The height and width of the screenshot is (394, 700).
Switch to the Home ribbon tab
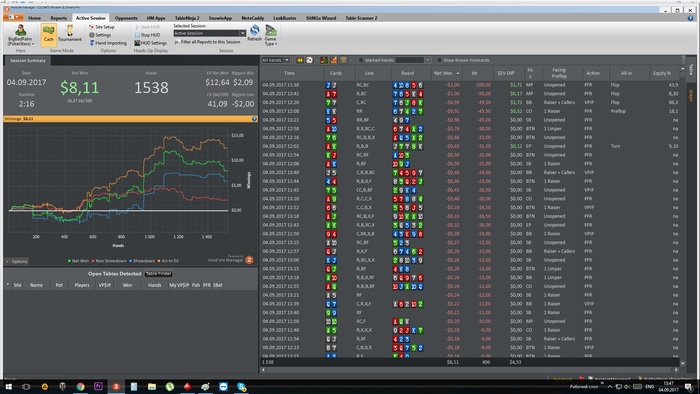(34, 18)
